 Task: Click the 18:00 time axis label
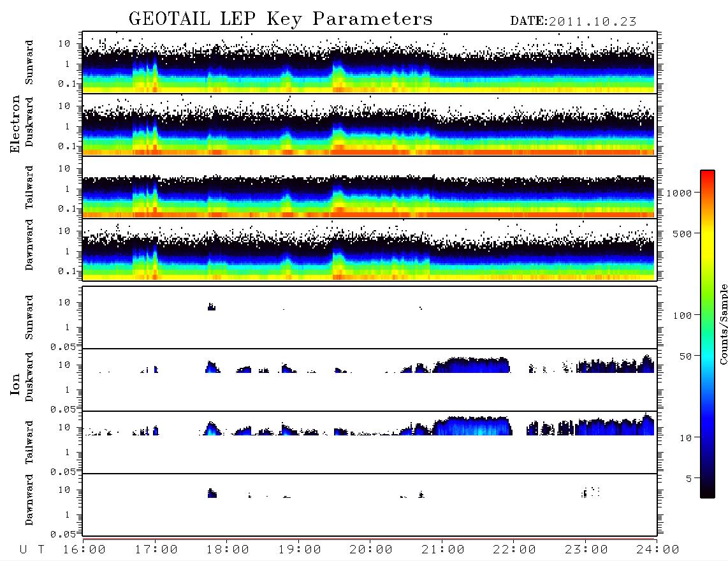pos(228,550)
